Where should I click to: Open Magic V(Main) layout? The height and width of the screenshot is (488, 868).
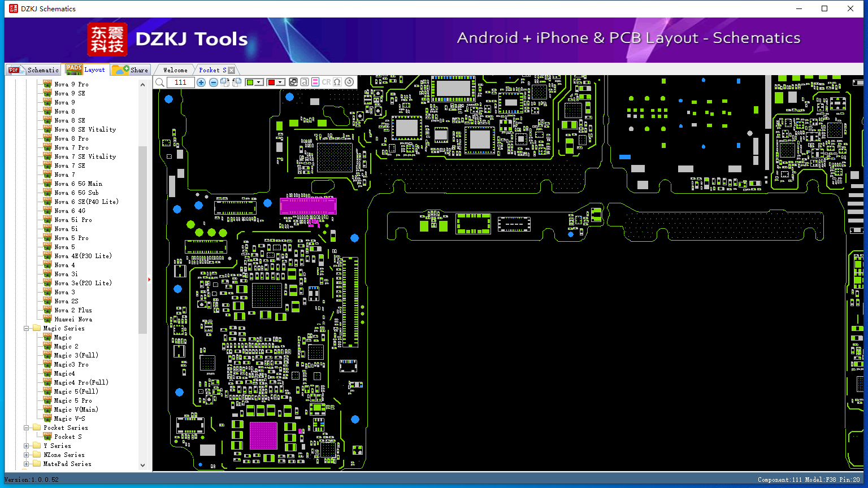click(x=76, y=409)
